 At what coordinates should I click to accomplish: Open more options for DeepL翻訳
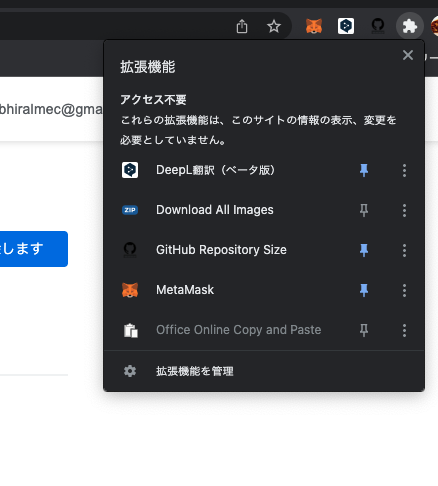pyautogui.click(x=404, y=170)
